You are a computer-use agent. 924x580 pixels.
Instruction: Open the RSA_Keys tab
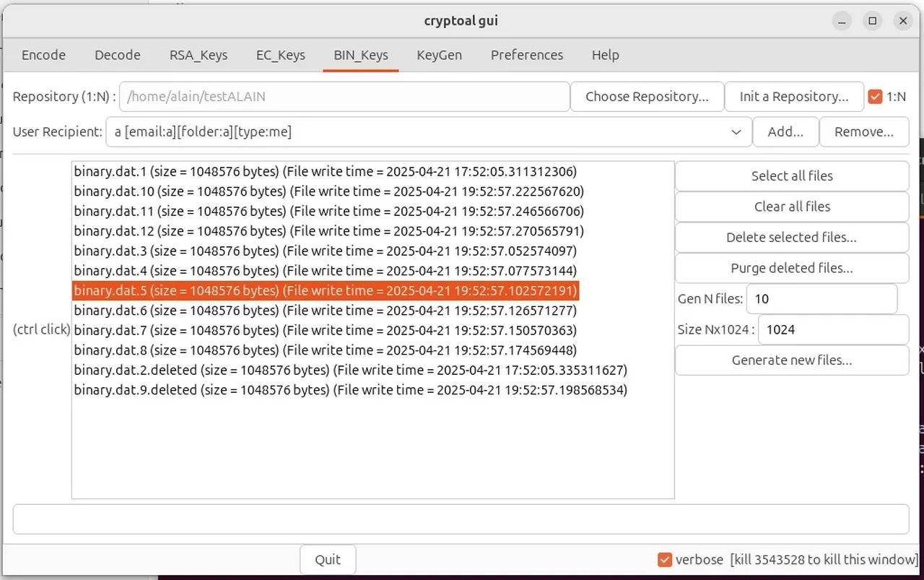(198, 55)
